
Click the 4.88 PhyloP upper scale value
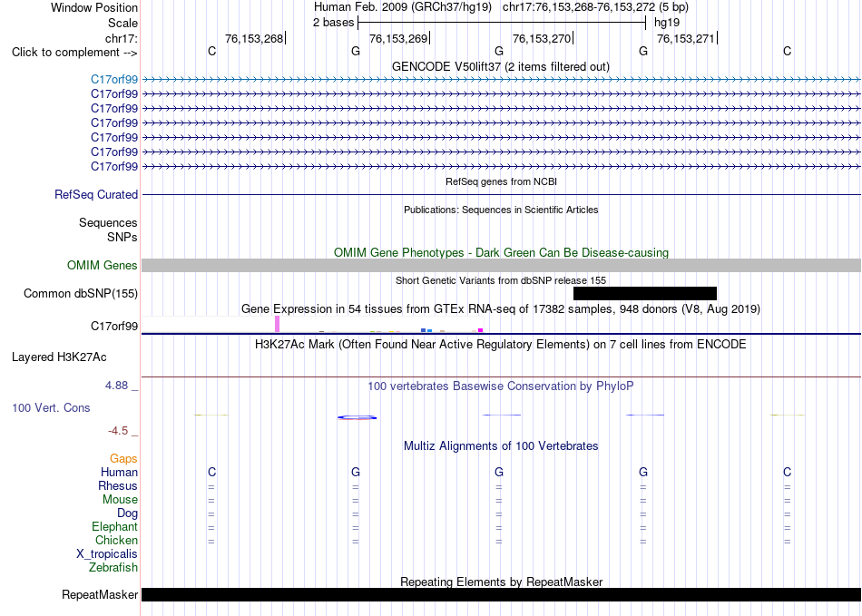point(116,386)
